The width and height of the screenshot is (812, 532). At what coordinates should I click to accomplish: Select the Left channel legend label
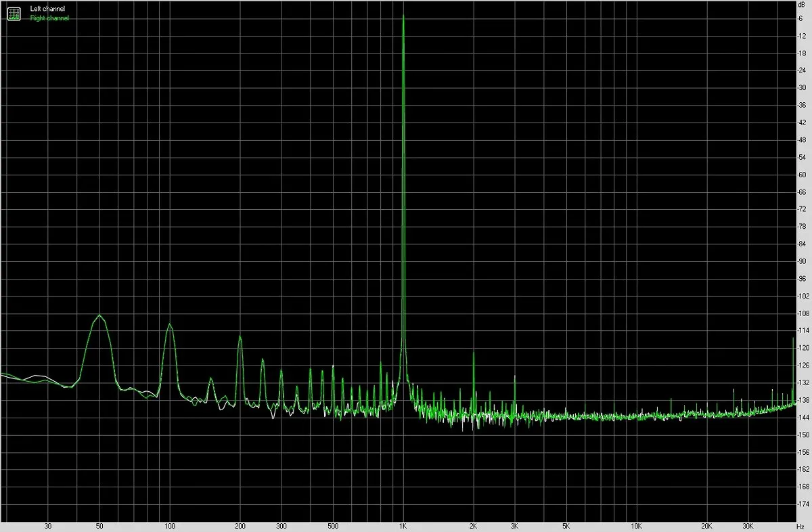[48, 9]
